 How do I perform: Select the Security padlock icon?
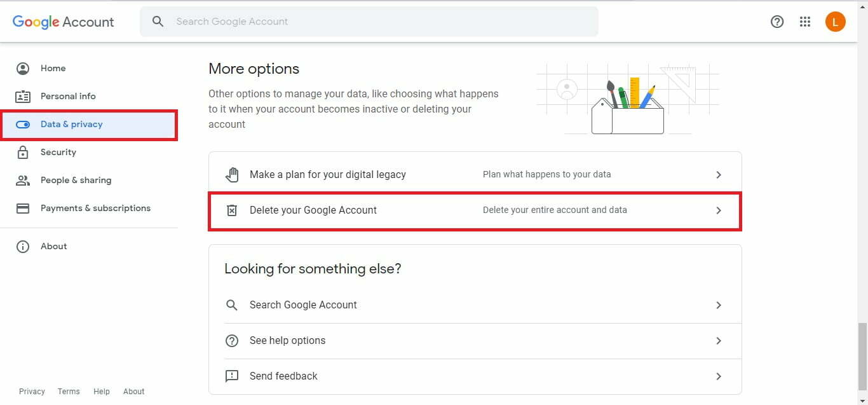pos(23,152)
